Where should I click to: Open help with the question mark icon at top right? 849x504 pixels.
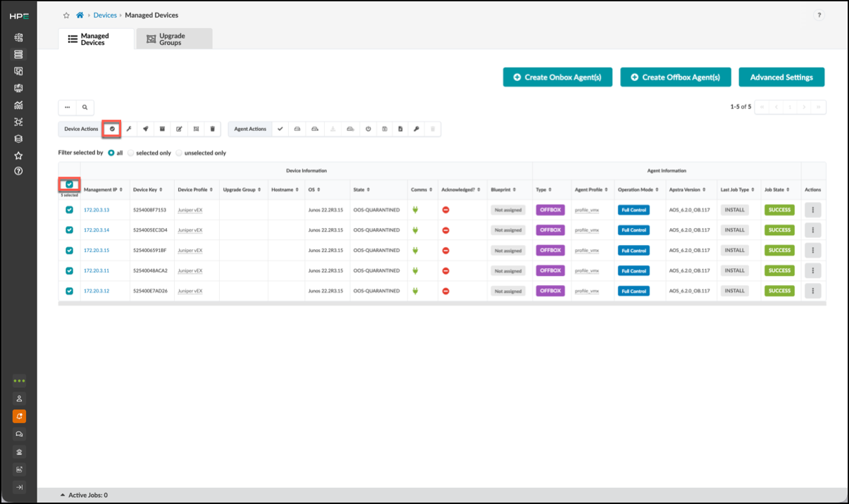click(819, 15)
